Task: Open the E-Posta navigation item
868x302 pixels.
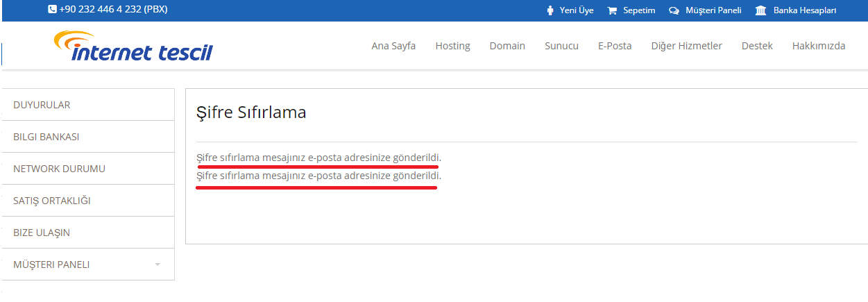Action: coord(615,46)
